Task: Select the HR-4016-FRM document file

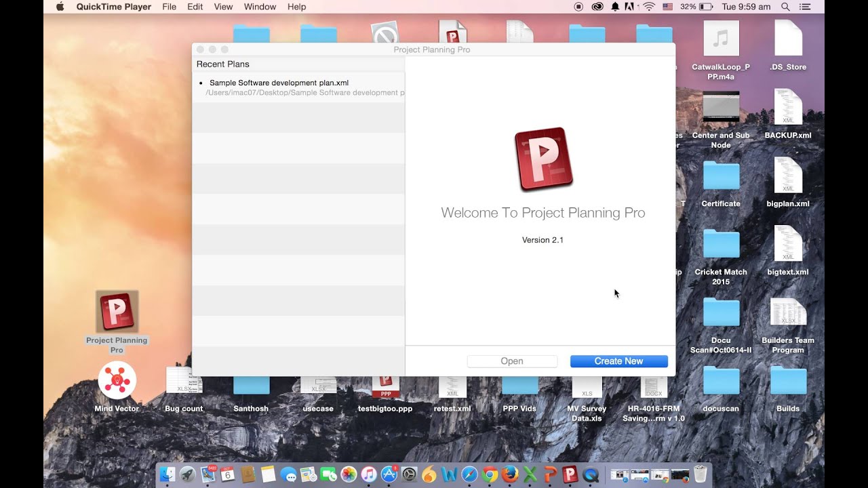Action: pos(654,399)
